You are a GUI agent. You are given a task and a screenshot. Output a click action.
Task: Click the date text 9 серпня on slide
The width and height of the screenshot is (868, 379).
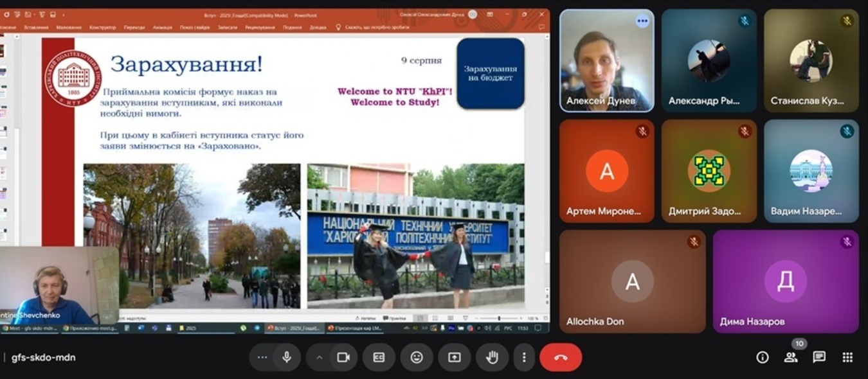click(x=422, y=60)
